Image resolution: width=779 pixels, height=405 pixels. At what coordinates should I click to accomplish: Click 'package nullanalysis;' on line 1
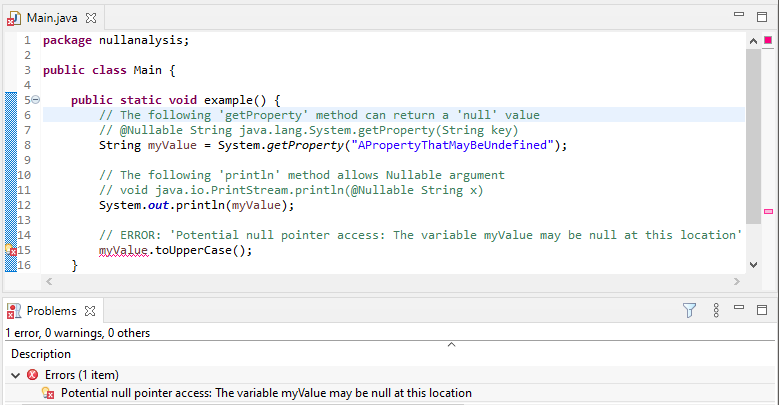[116, 40]
